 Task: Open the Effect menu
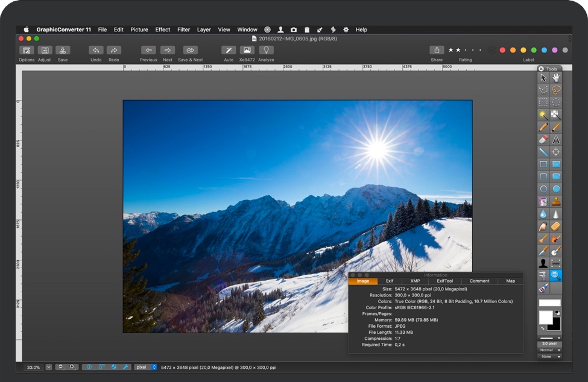pyautogui.click(x=163, y=30)
